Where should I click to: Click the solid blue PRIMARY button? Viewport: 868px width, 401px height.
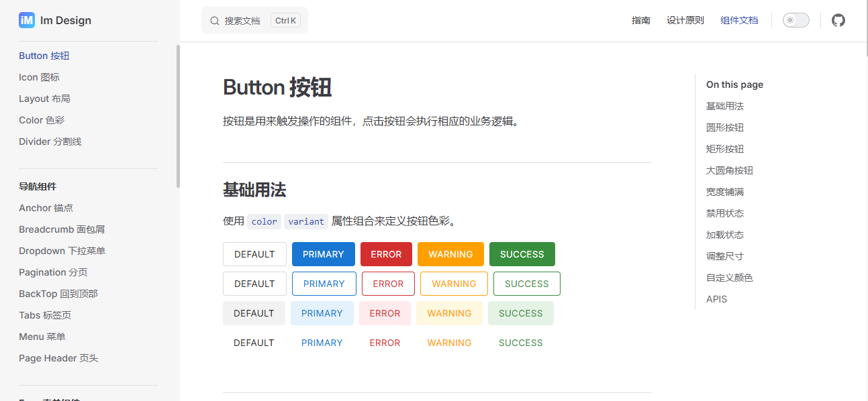tap(324, 254)
